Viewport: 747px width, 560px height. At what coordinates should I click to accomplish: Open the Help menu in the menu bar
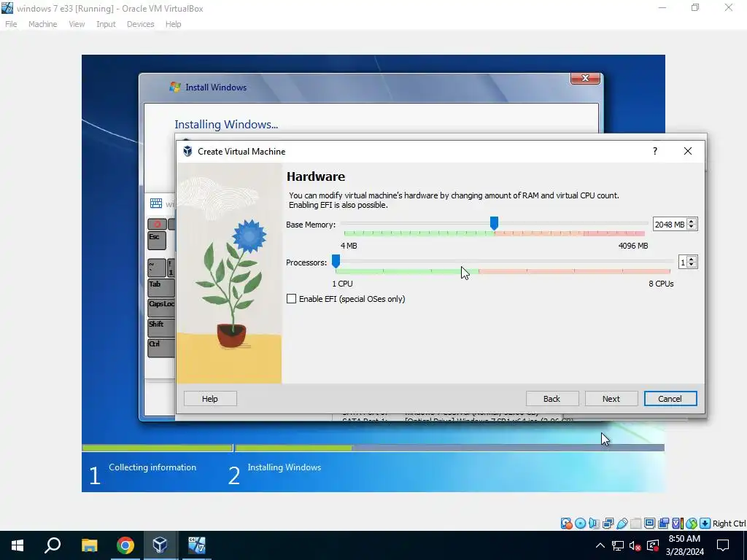174,24
